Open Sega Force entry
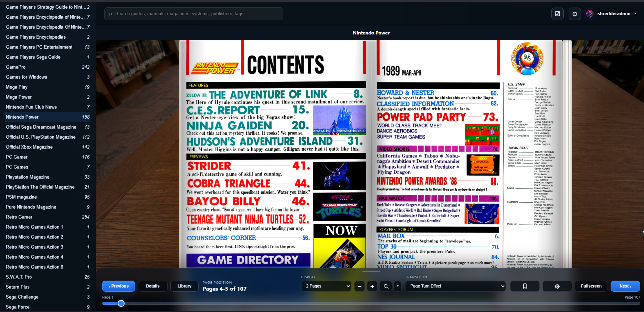 [48, 307]
